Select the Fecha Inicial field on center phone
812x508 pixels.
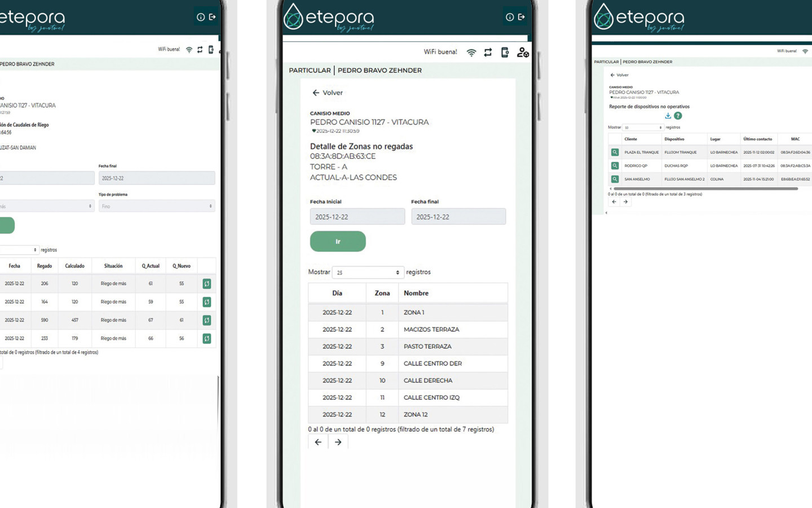coord(357,217)
